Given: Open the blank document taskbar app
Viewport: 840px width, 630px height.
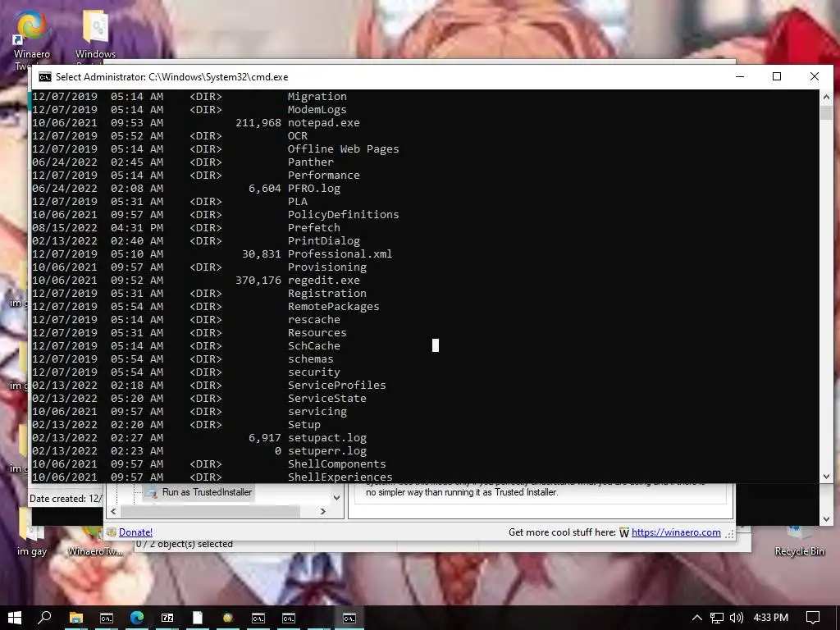Looking at the screenshot, I should click(x=198, y=618).
